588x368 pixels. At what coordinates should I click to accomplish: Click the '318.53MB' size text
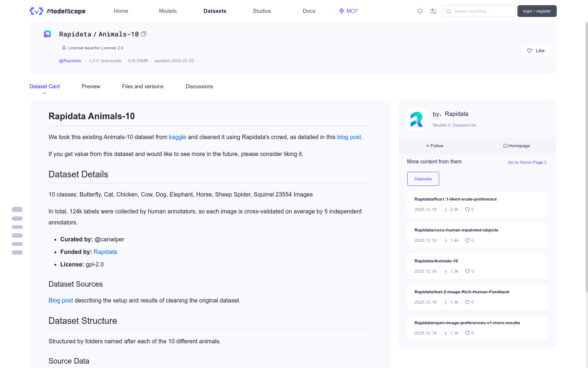point(138,61)
